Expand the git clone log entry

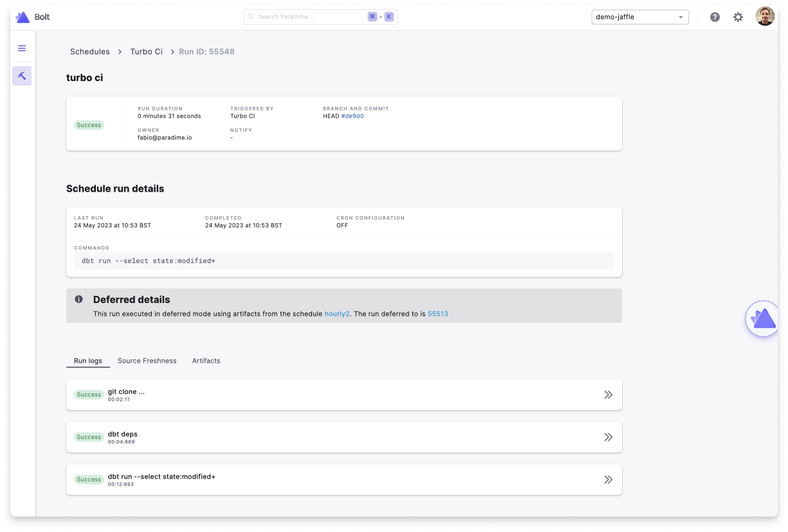pos(608,394)
